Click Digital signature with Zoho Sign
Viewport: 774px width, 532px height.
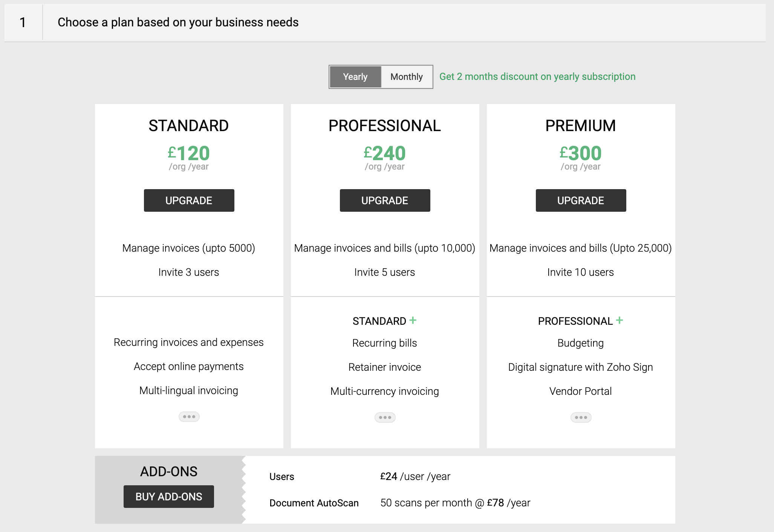[x=581, y=367]
